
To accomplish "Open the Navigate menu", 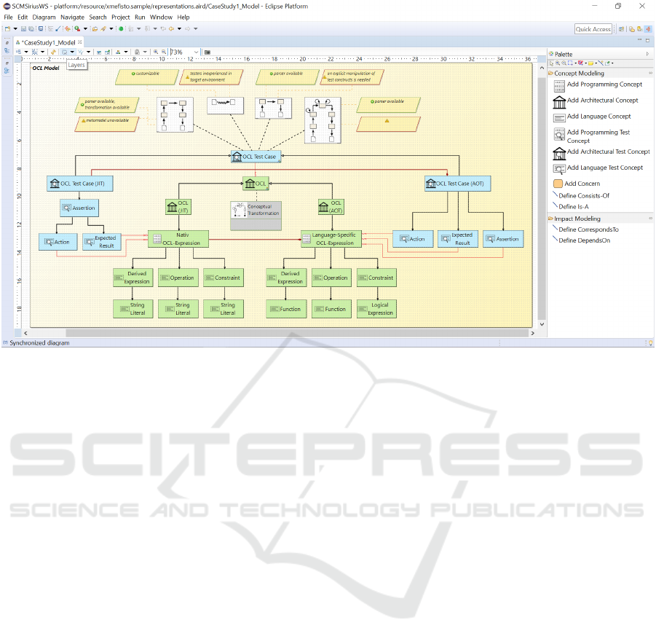I will (x=72, y=17).
